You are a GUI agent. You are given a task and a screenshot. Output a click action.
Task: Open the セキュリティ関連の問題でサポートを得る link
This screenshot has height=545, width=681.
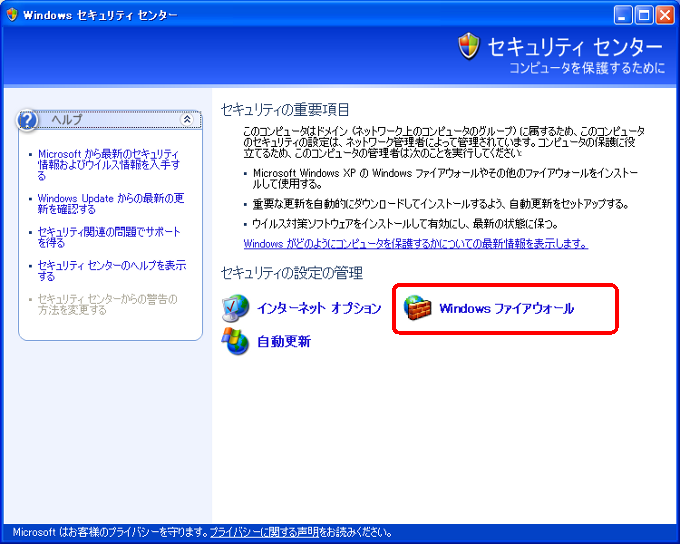[x=108, y=236]
